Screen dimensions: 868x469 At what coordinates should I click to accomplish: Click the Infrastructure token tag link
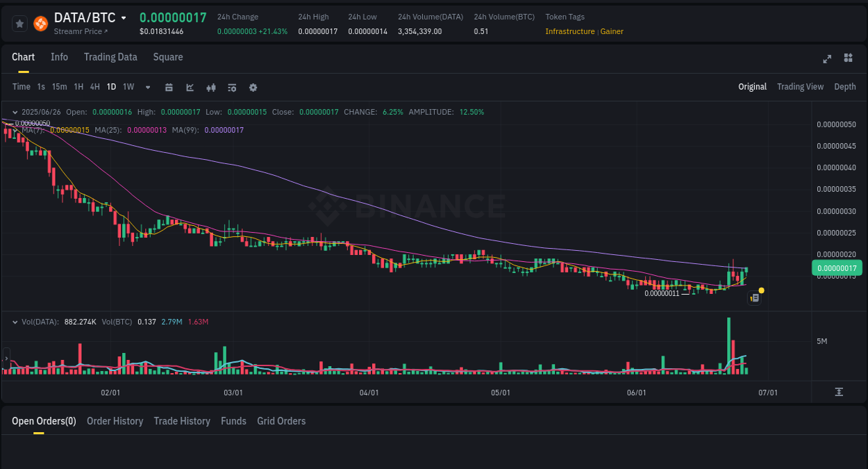pos(570,31)
